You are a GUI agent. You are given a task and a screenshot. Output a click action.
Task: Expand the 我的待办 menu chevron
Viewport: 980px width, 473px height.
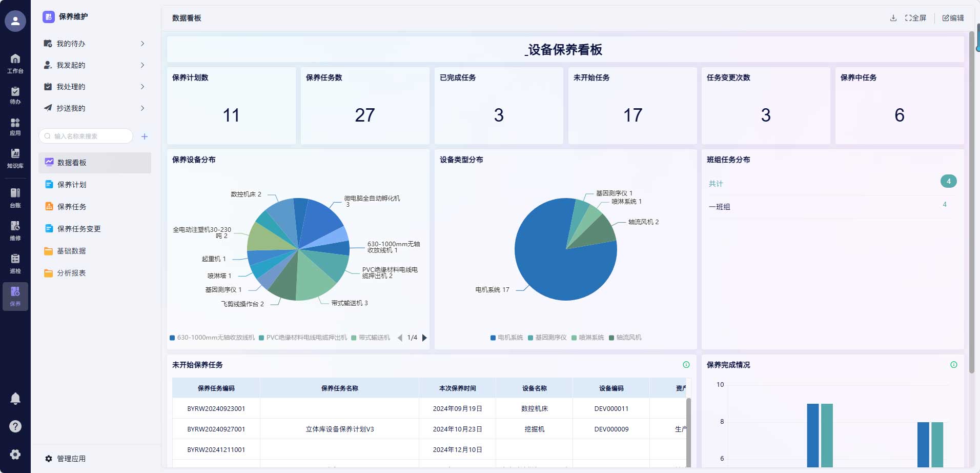tap(142, 44)
